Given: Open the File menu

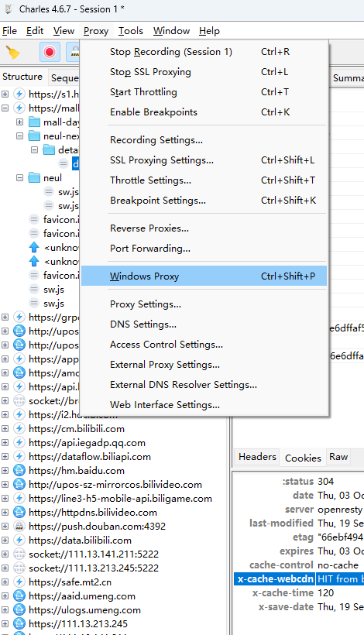Looking at the screenshot, I should [x=10, y=31].
